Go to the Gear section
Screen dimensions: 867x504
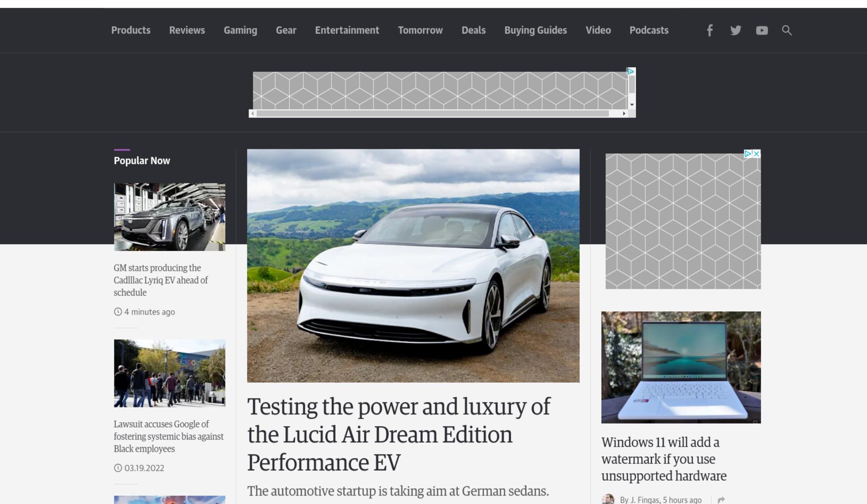(286, 30)
